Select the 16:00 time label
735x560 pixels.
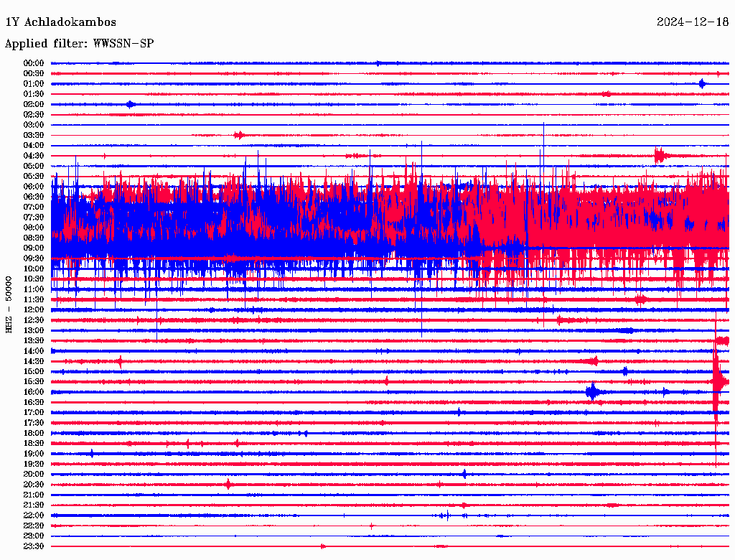pyautogui.click(x=34, y=392)
